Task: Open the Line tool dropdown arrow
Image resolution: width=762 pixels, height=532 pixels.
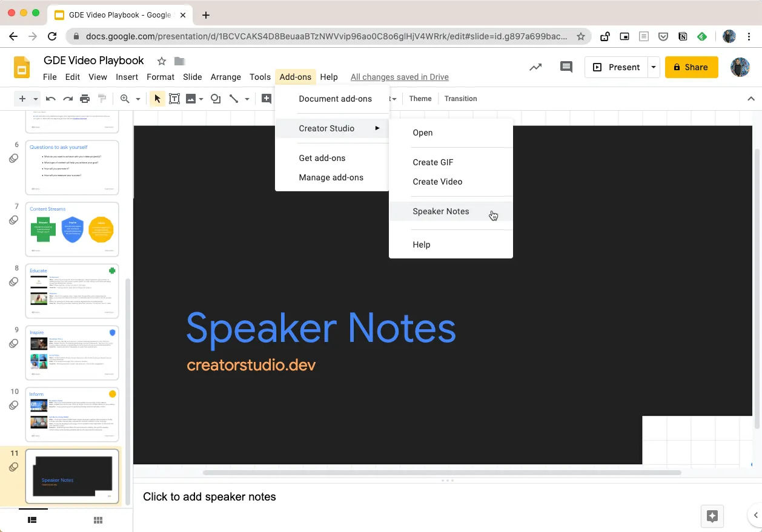Action: click(247, 98)
